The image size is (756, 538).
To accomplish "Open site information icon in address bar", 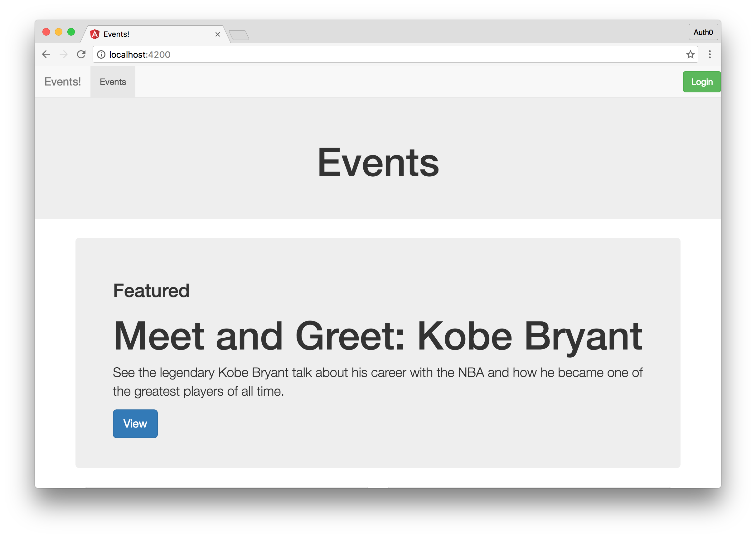I will point(101,54).
